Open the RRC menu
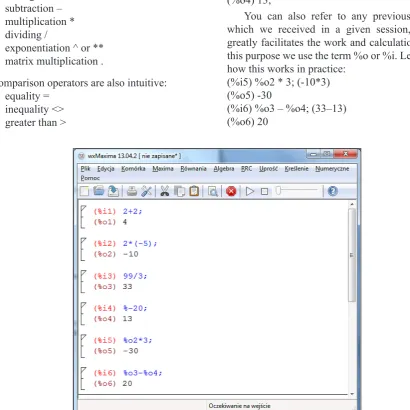This screenshot has width=410, height=410. coord(247,169)
